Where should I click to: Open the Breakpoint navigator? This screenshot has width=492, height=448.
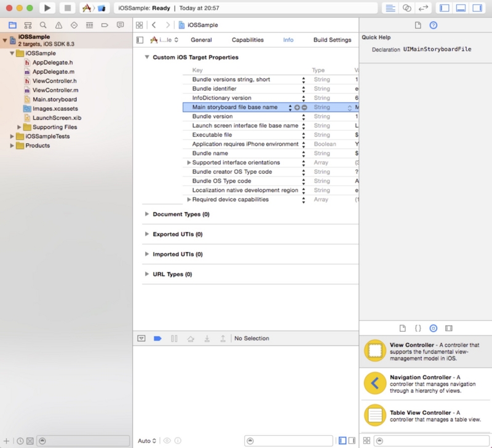105,25
